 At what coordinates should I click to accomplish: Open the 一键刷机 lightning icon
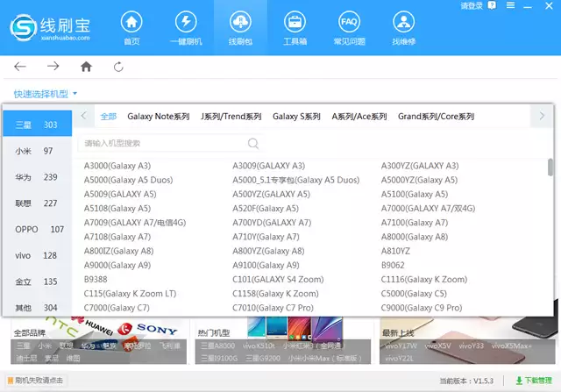click(x=186, y=22)
